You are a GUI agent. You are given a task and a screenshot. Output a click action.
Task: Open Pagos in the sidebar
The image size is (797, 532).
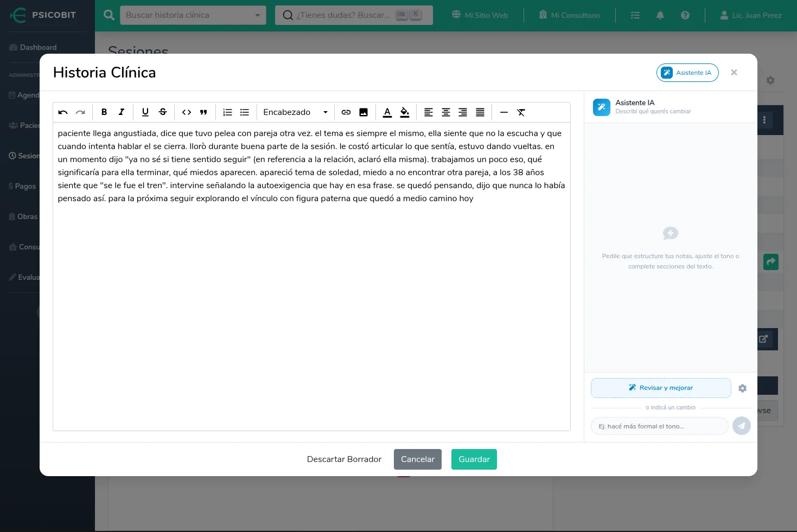(22, 186)
